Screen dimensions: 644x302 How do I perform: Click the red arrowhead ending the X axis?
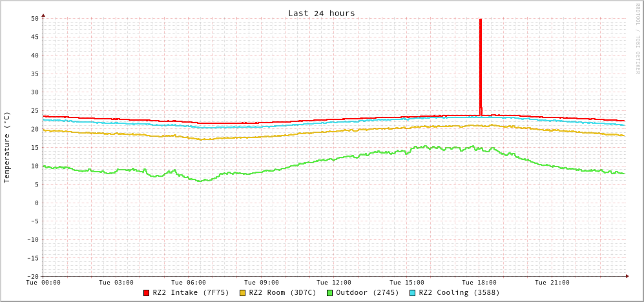[x=627, y=276]
